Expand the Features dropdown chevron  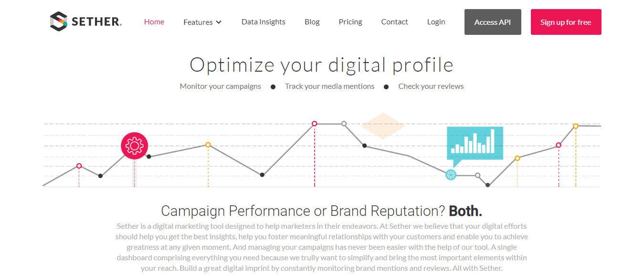tap(219, 22)
